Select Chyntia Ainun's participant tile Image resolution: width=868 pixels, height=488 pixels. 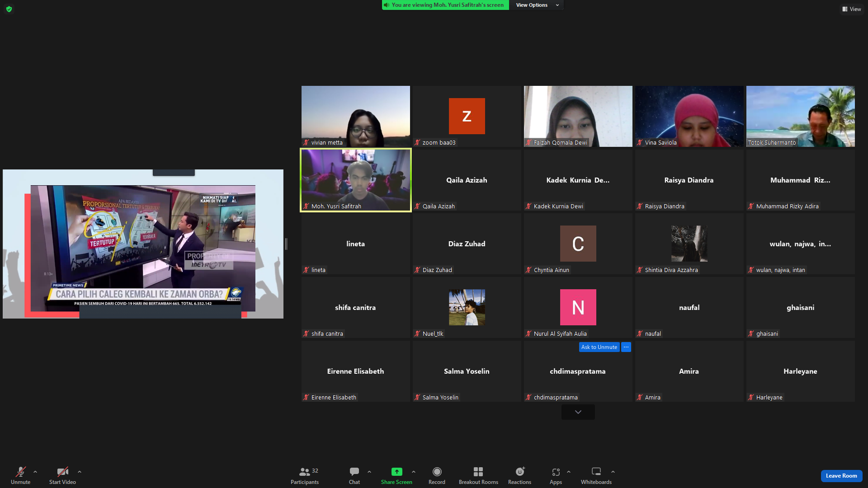[x=578, y=244]
